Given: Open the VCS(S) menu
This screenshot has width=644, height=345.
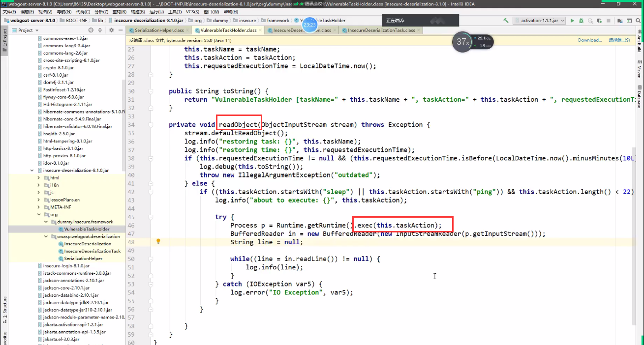Looking at the screenshot, I should pos(192,12).
